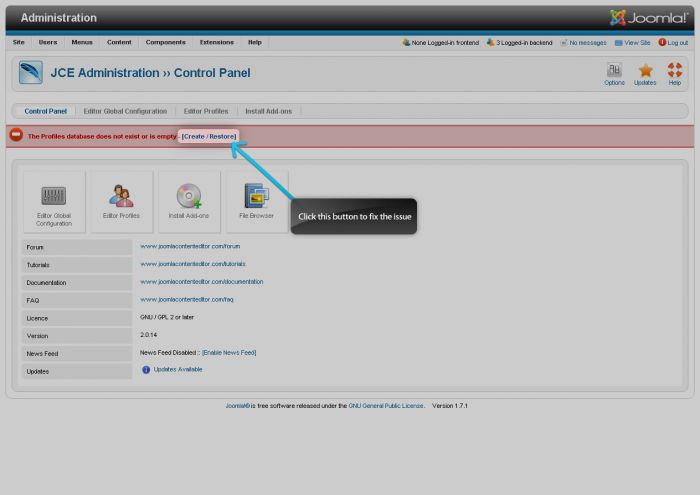The width and height of the screenshot is (700, 495).
Task: Click the [Enable News Feed] link
Action: pos(229,353)
